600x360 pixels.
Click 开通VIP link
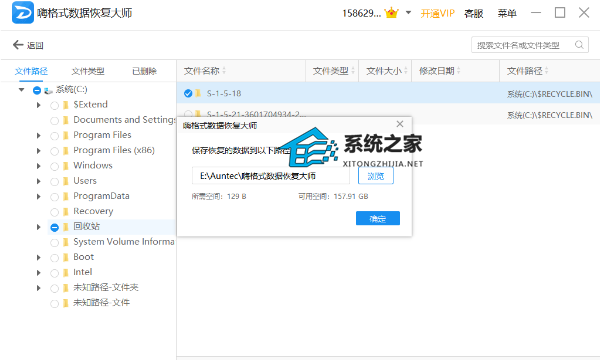coord(437,13)
